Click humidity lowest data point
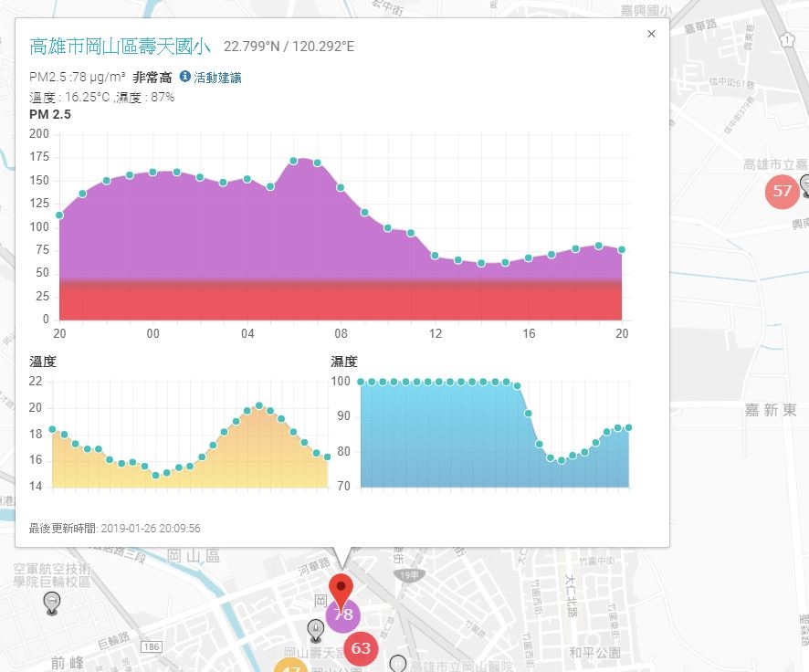809x672 pixels. [x=562, y=460]
